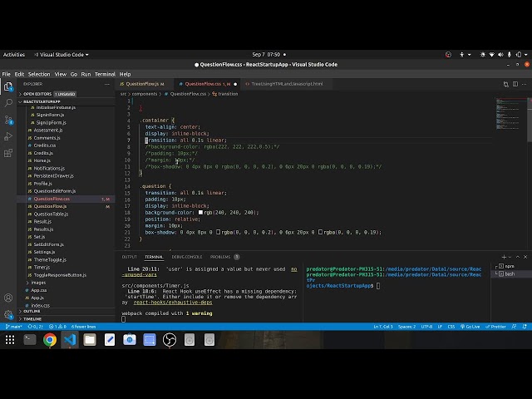Viewport: 532px width, 399px height.
Task: Open the Extensions view
Action: pyautogui.click(x=8, y=153)
